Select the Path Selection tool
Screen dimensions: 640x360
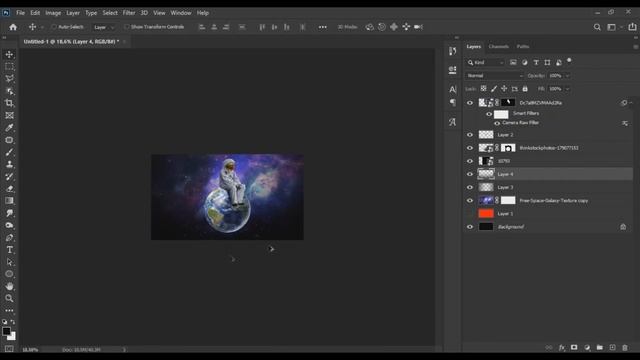[x=9, y=262]
